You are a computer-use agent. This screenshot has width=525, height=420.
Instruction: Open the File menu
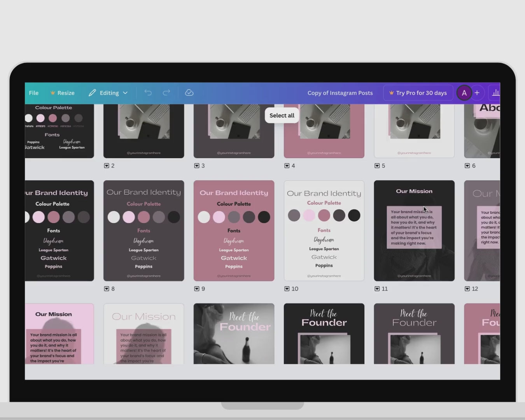coord(33,93)
